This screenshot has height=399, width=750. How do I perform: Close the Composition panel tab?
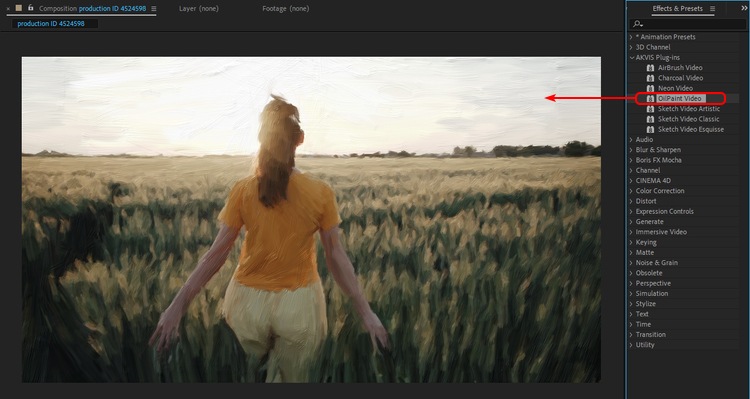[8, 9]
